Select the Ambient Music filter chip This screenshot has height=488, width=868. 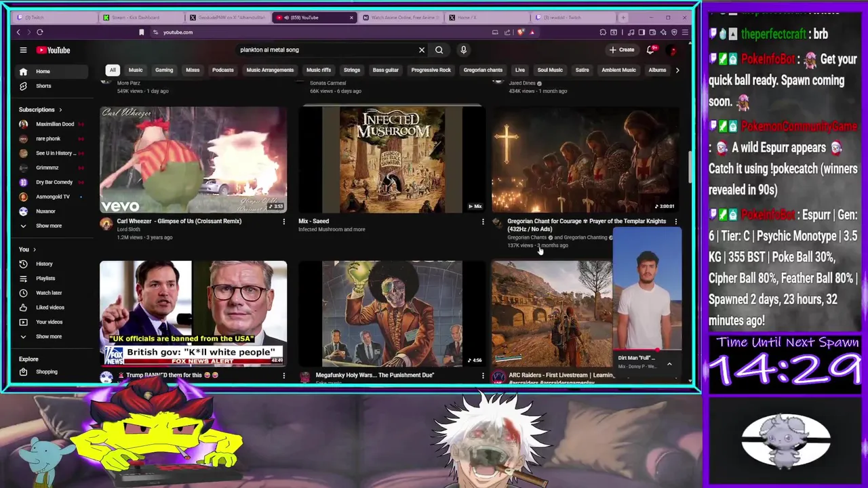tap(618, 70)
